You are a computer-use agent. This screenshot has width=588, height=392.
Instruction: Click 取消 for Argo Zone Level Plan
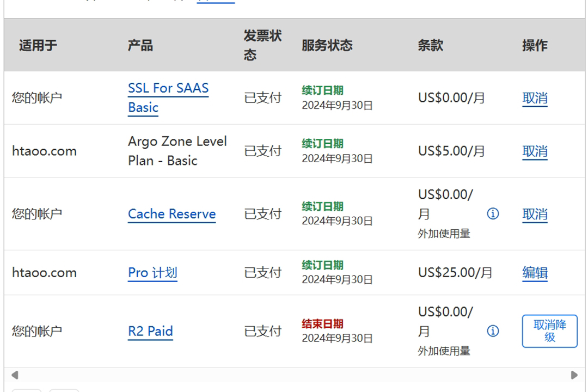535,151
